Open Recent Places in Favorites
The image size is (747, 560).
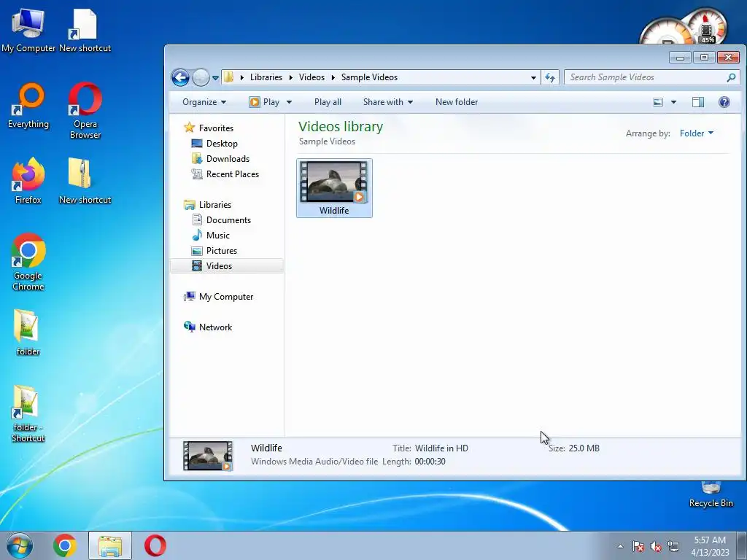[233, 174]
